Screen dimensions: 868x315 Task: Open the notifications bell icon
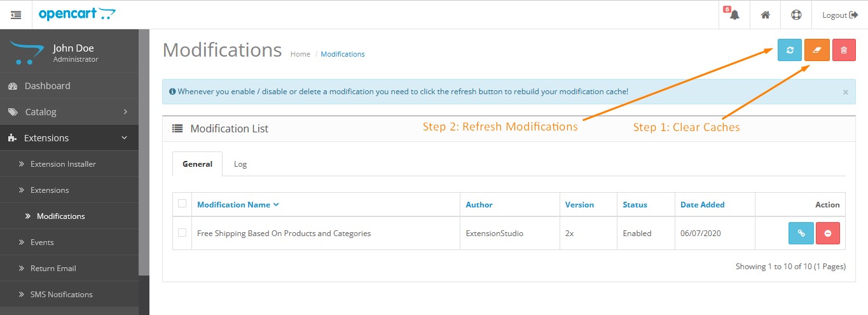pos(734,15)
